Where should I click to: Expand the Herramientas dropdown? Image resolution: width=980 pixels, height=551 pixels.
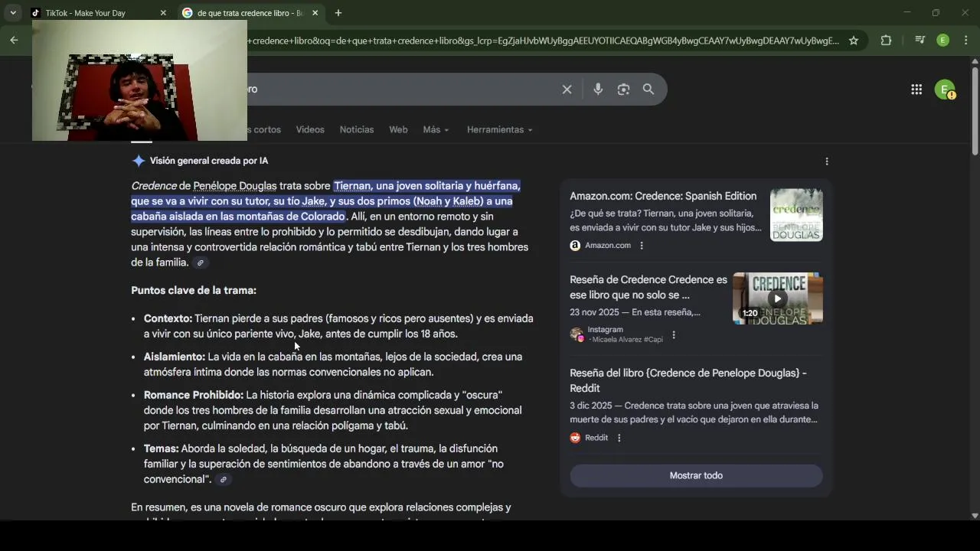(x=499, y=129)
